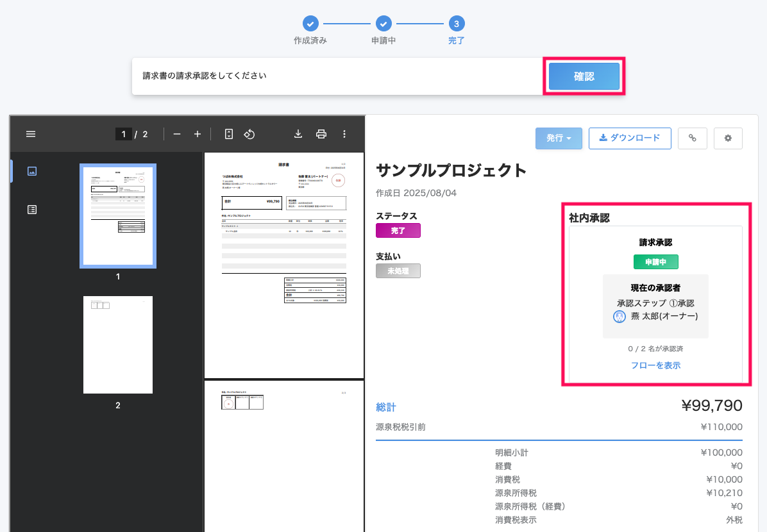Click the 未処理 payment badge

coord(398,271)
